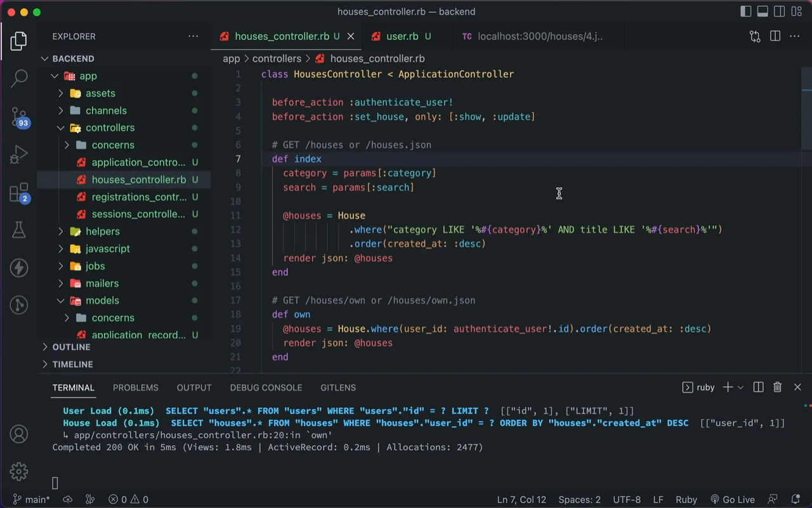This screenshot has width=812, height=508.
Task: Click the open changes compare icon in editor toolbar
Action: (755, 36)
